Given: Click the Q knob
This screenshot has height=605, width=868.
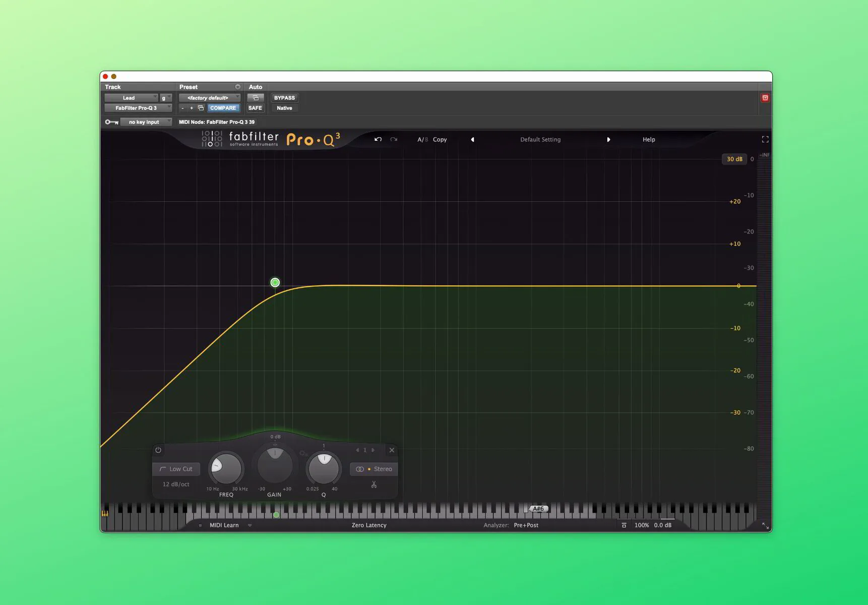Looking at the screenshot, I should [324, 468].
